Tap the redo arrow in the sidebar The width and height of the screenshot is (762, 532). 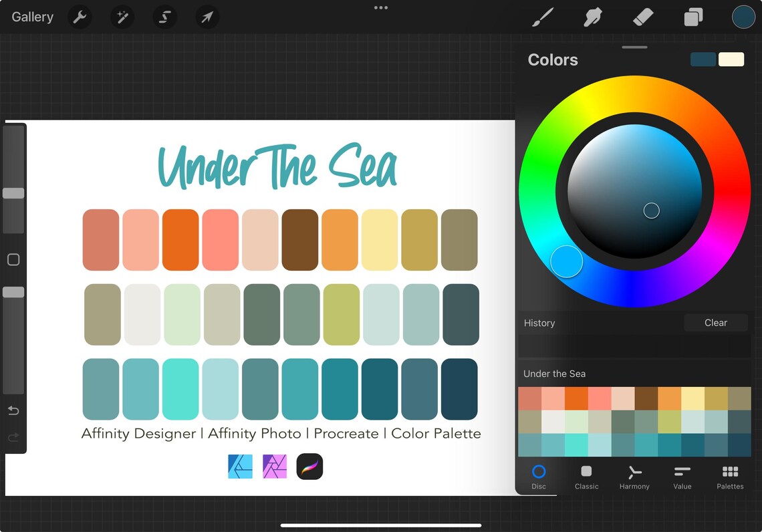click(x=13, y=438)
